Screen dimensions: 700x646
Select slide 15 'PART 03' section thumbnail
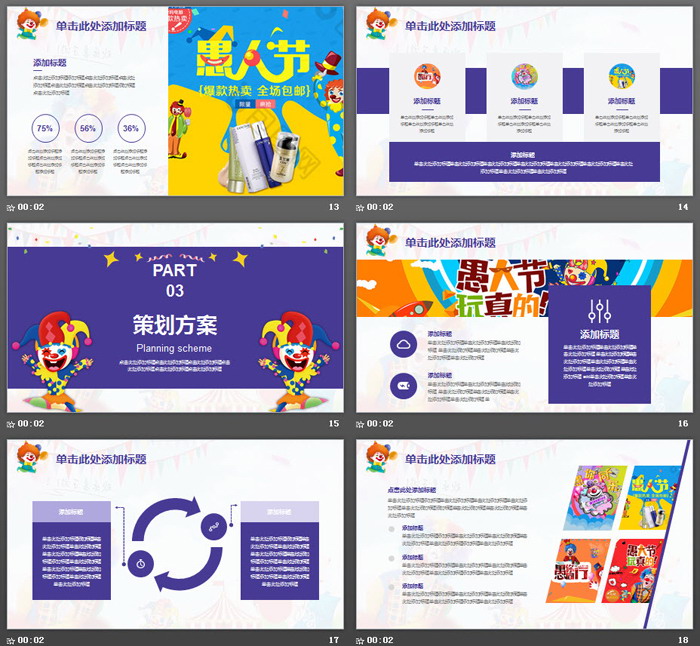tap(175, 318)
